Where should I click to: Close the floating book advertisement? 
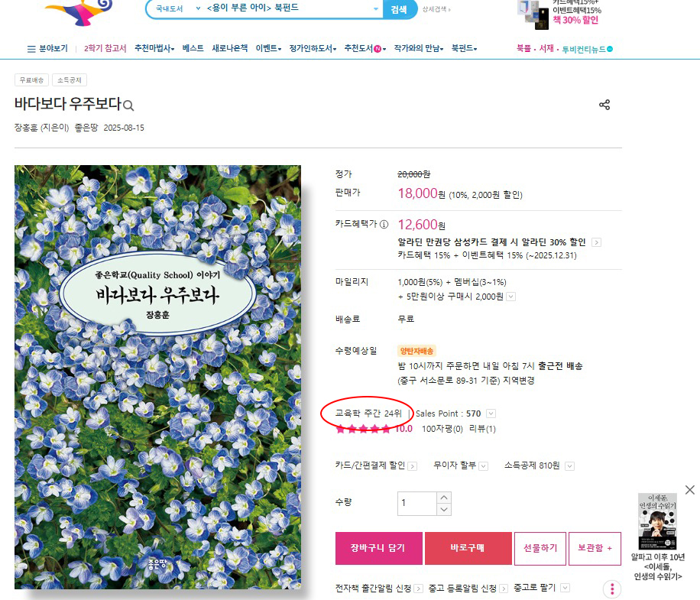click(x=690, y=490)
